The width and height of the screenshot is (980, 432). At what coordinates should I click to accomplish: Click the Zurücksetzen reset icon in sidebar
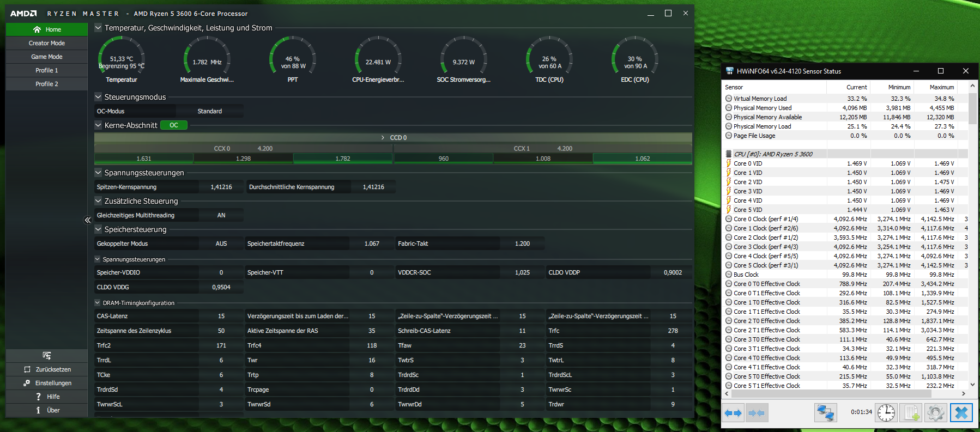pos(27,369)
